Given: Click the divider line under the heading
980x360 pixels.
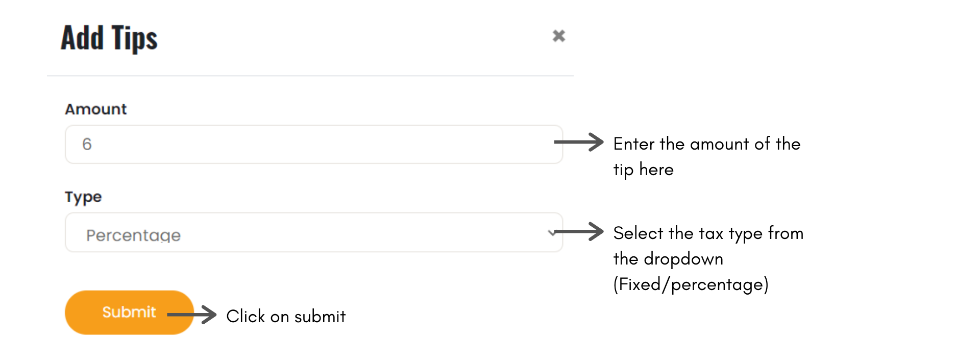Looking at the screenshot, I should [310, 76].
